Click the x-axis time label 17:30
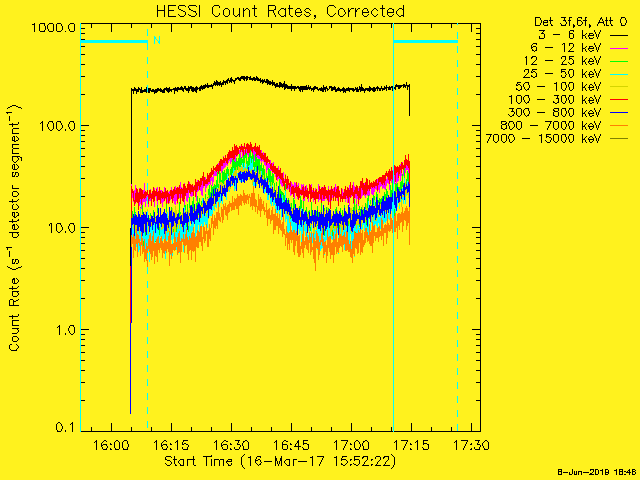Screen dimensions: 640x480 pos(471,444)
